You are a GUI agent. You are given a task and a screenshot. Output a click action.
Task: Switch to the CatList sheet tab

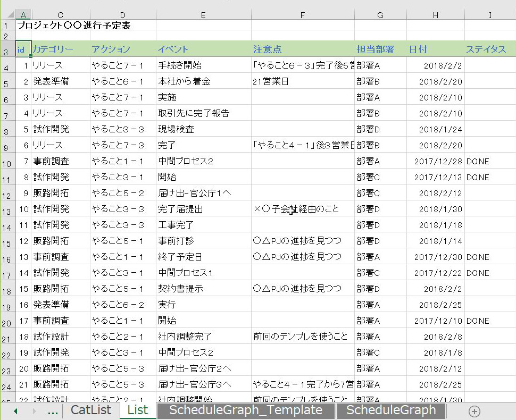point(91,410)
